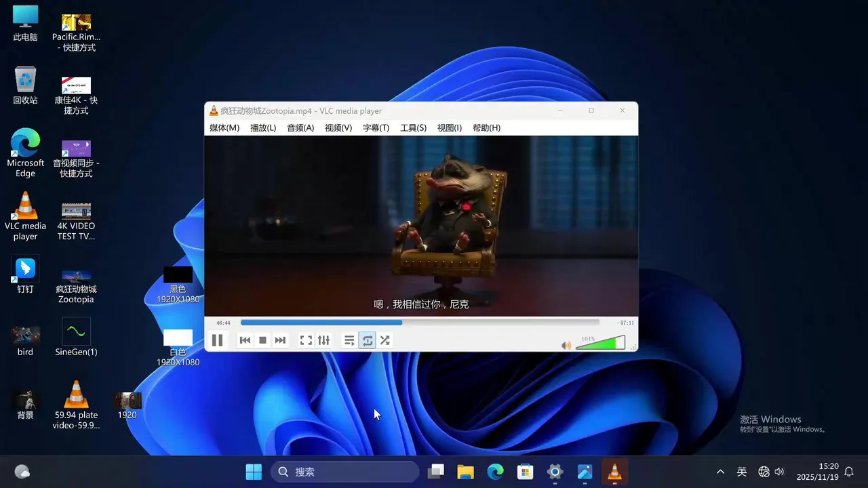
Task: Select 黑色 1920X1080 image file
Action: [x=178, y=285]
